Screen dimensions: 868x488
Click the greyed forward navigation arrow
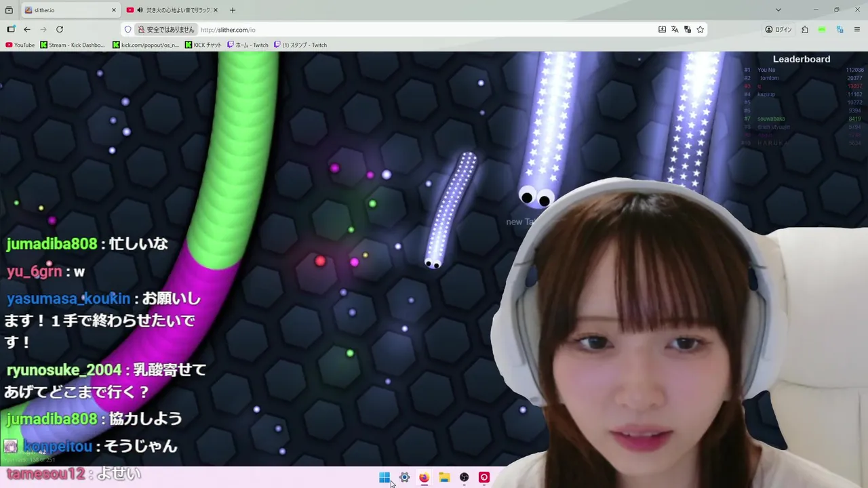point(43,29)
